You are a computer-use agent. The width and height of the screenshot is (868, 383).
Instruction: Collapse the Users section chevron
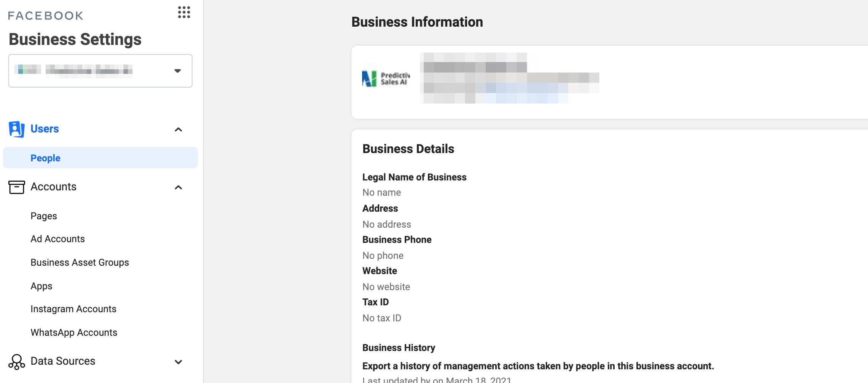click(178, 129)
